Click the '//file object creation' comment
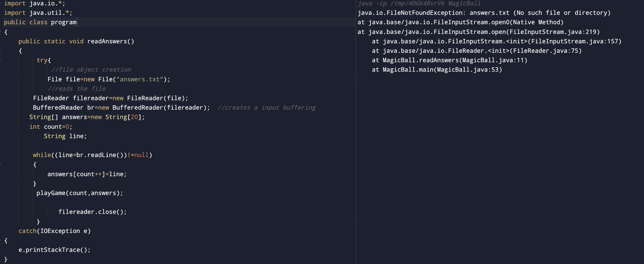The width and height of the screenshot is (644, 264). point(91,70)
